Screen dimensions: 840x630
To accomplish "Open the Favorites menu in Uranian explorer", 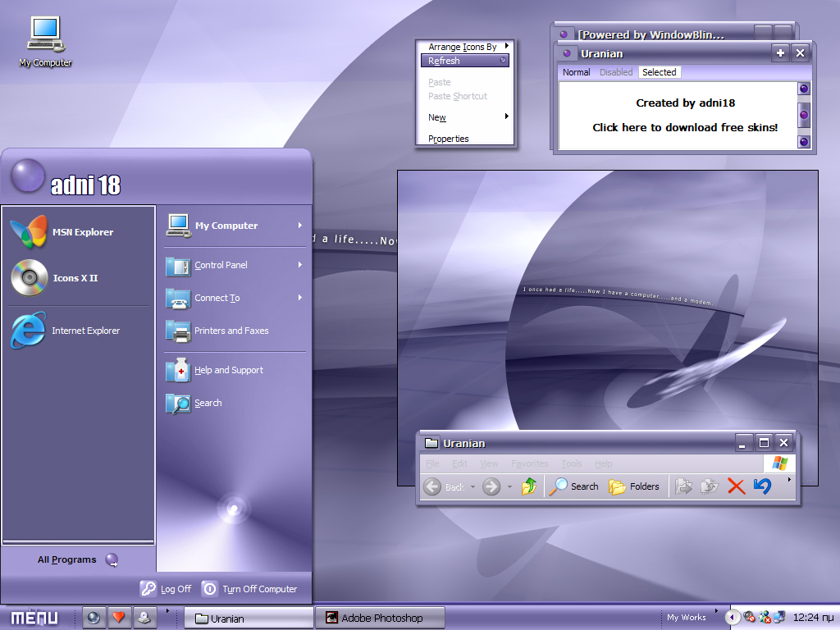I will tap(530, 463).
